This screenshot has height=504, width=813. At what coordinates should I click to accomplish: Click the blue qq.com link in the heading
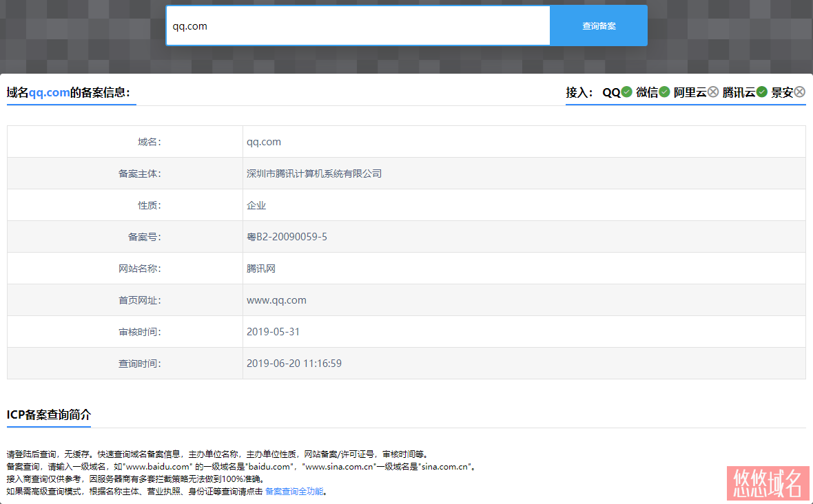point(49,93)
